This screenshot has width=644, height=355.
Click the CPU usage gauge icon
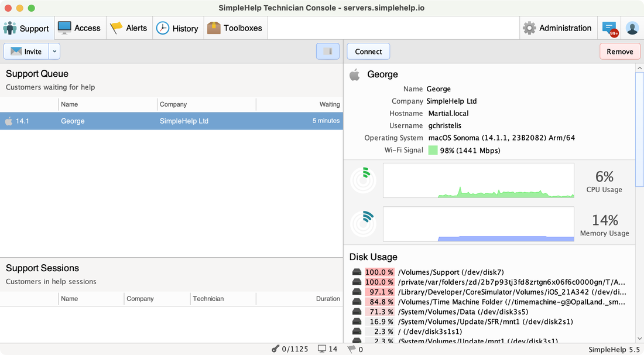(363, 180)
